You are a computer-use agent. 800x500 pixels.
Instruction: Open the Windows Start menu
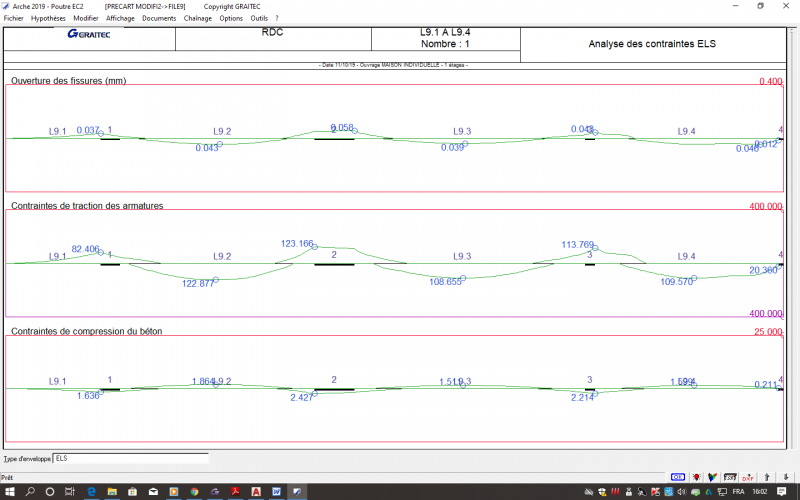9,492
